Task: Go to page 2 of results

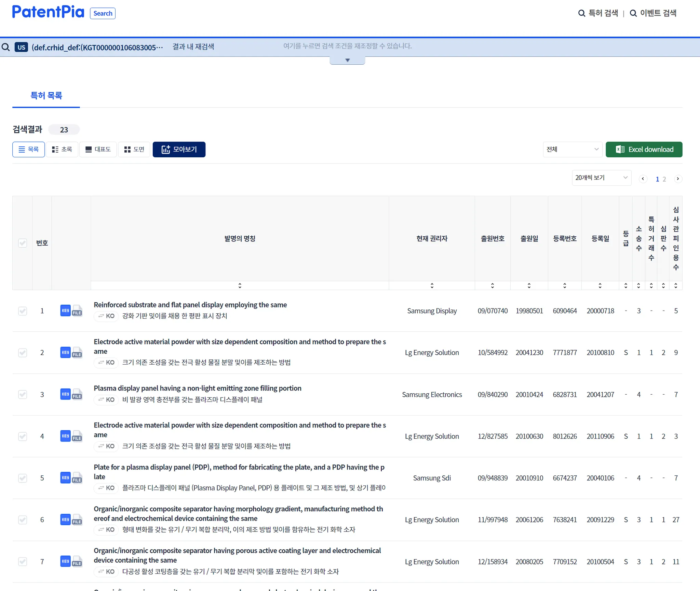Action: [664, 179]
